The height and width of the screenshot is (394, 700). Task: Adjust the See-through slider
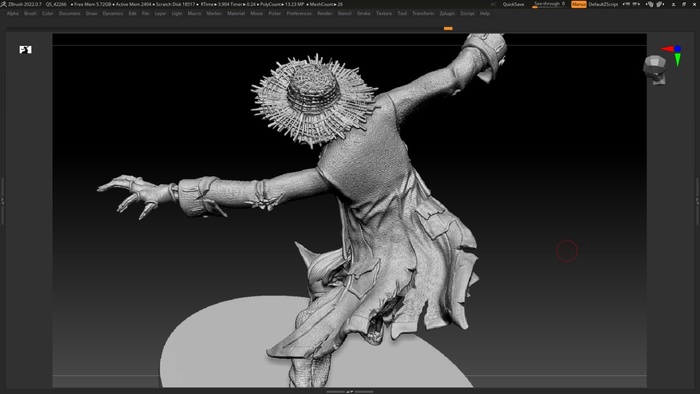tap(549, 4)
